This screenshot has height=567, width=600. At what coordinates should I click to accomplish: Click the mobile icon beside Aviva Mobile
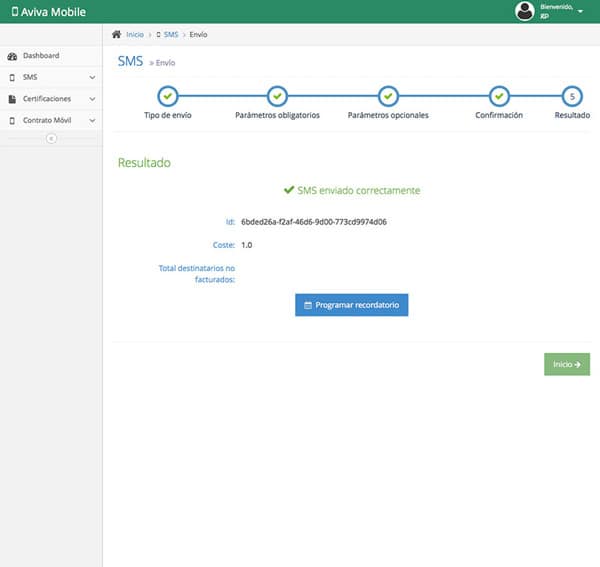(x=14, y=12)
